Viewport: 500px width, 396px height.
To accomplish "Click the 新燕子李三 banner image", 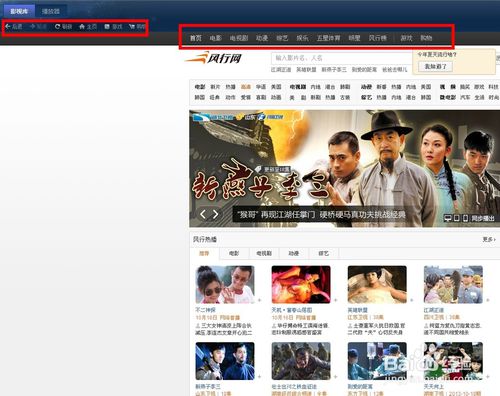I will [345, 169].
